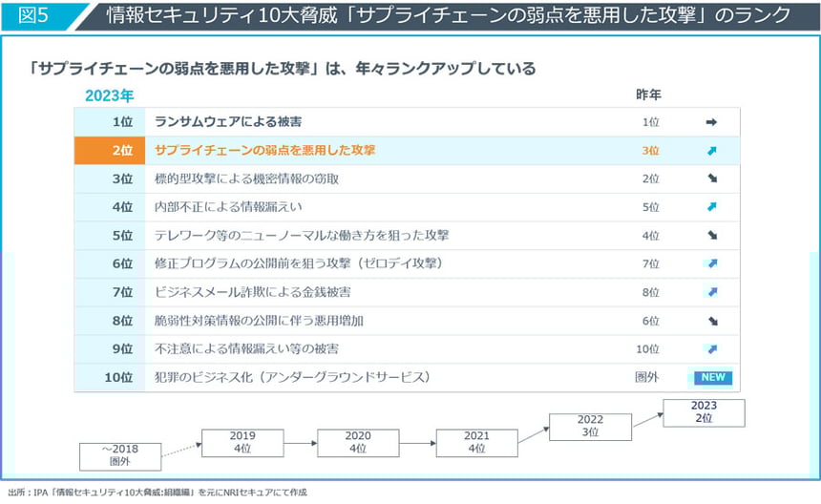This screenshot has width=821, height=504.
Task: Click the up arrow in the サプライチェーン row
Action: (711, 151)
